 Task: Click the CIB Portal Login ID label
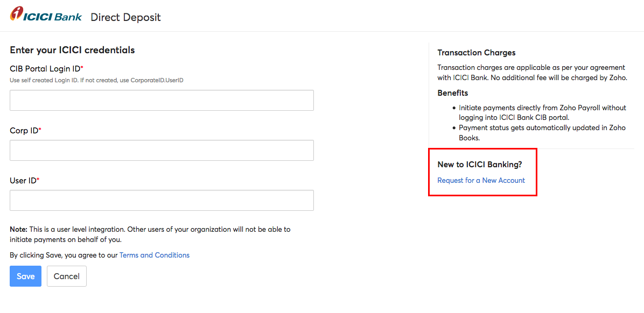[46, 68]
